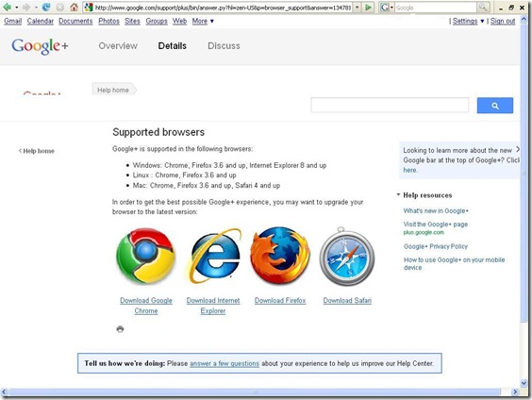Open the back history dropdown arrow
Screen dimensions: 532x400
16,8
